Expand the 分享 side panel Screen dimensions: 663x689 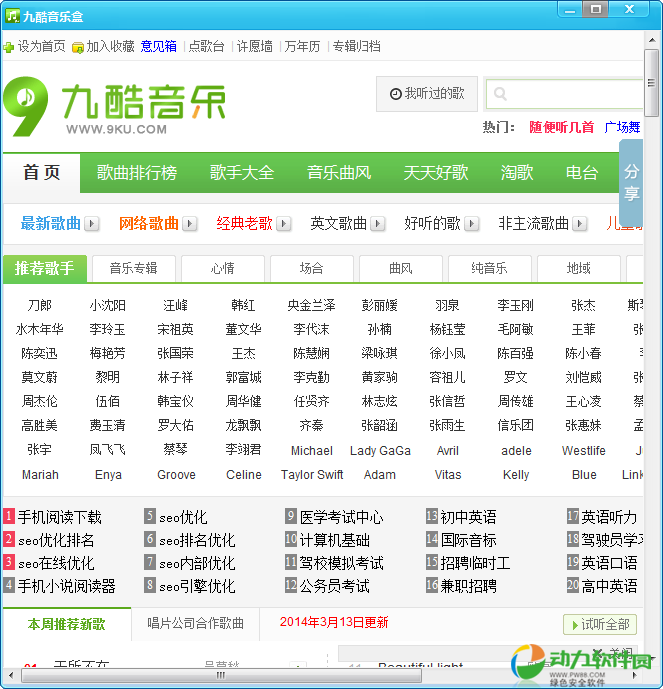pyautogui.click(x=631, y=183)
